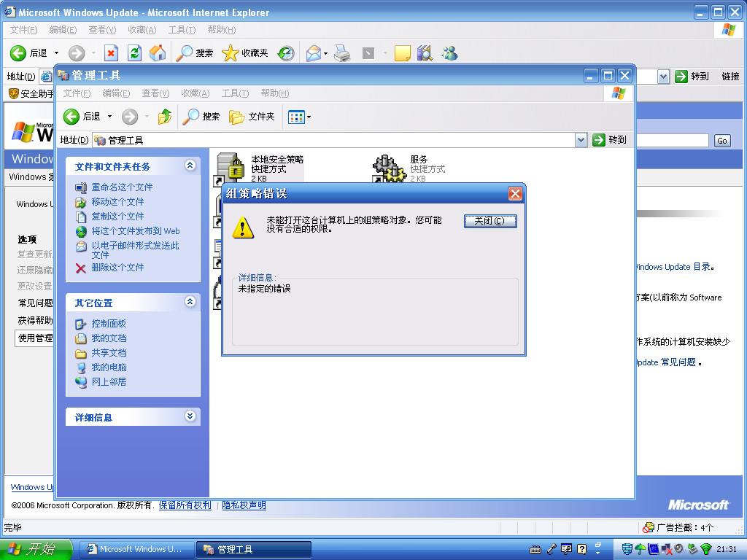The image size is (747, 560).
Task: Close 组策略错误 dialog with X
Action: tap(515, 193)
